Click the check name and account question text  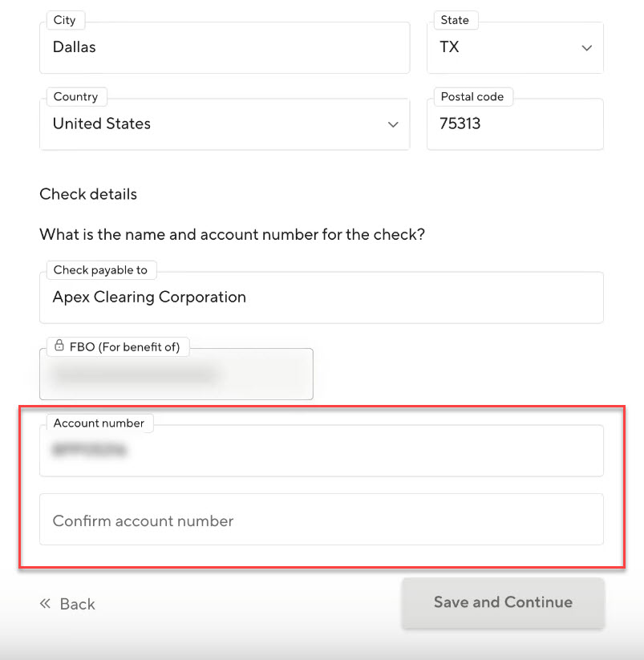click(x=232, y=235)
